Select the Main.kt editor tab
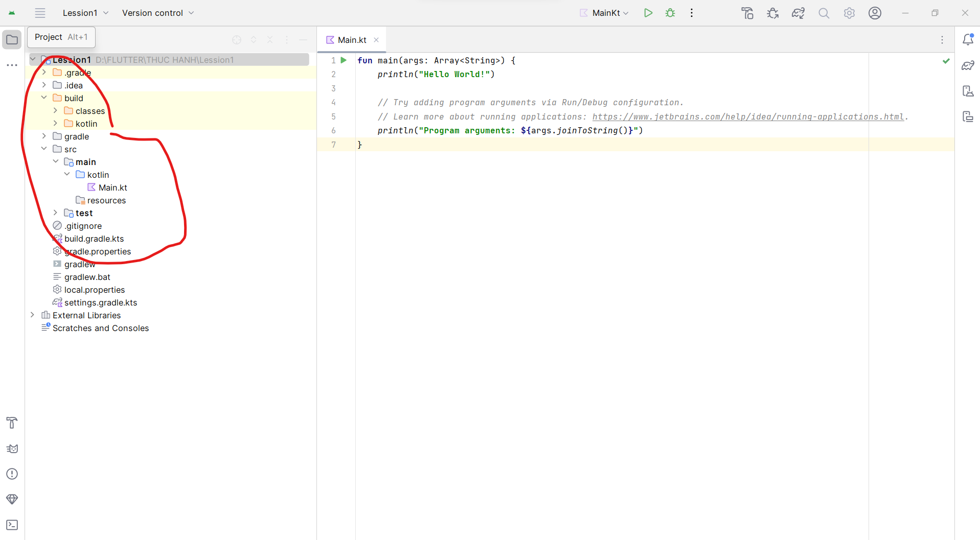Viewport: 980px width, 540px height. click(x=352, y=40)
